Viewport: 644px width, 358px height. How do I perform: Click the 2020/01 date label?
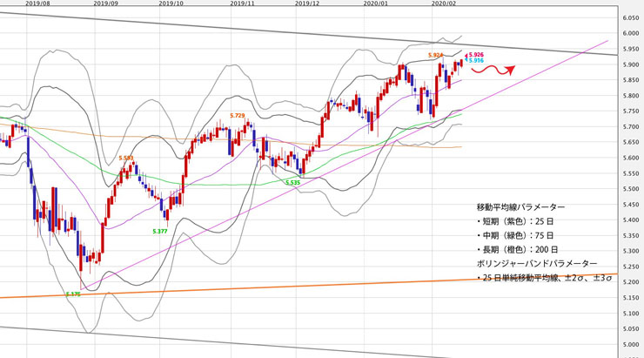[375, 3]
